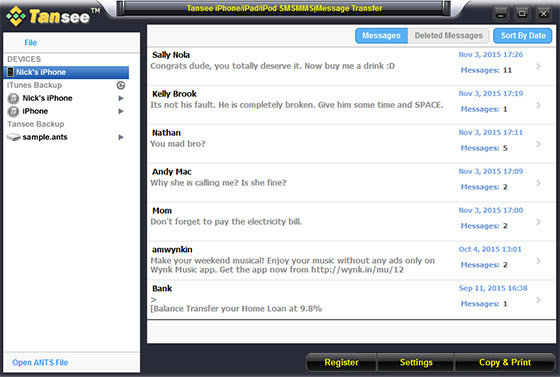Click the date Nov 3, 2015 17:11
Screen dimensions: 560x377
(x=490, y=132)
